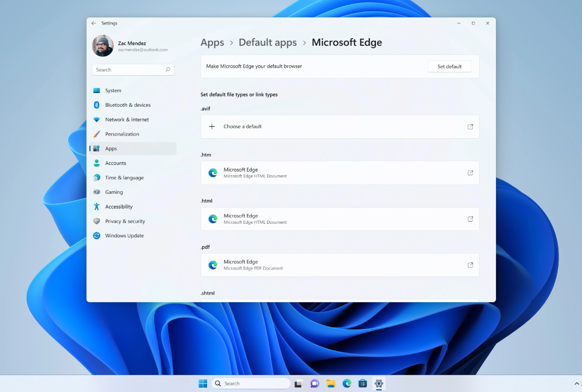Click the plus icon in .avif row
The image size is (582, 392).
click(x=212, y=126)
